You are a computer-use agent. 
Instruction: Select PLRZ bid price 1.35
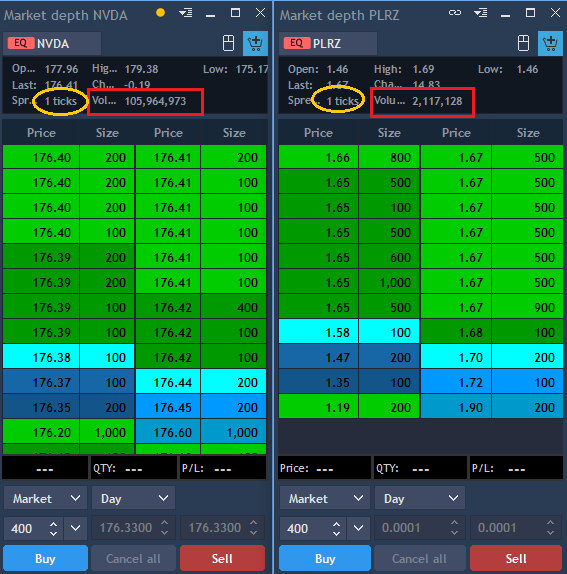(318, 382)
